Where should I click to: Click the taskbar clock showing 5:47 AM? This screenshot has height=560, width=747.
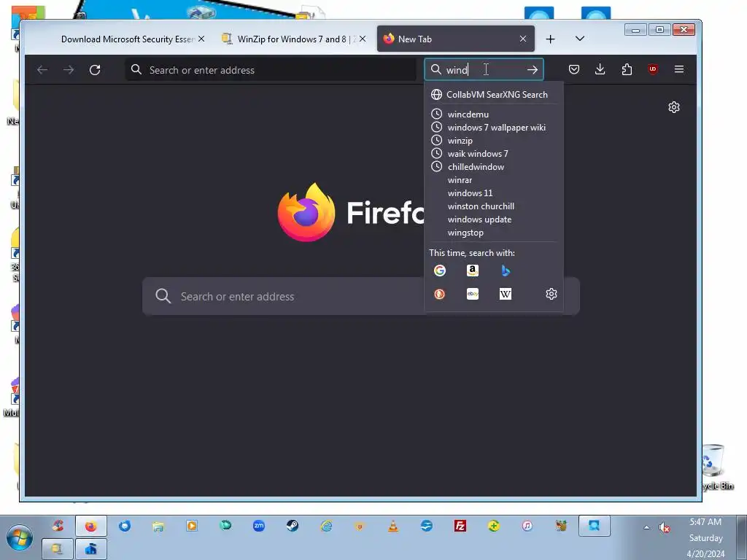(705, 538)
